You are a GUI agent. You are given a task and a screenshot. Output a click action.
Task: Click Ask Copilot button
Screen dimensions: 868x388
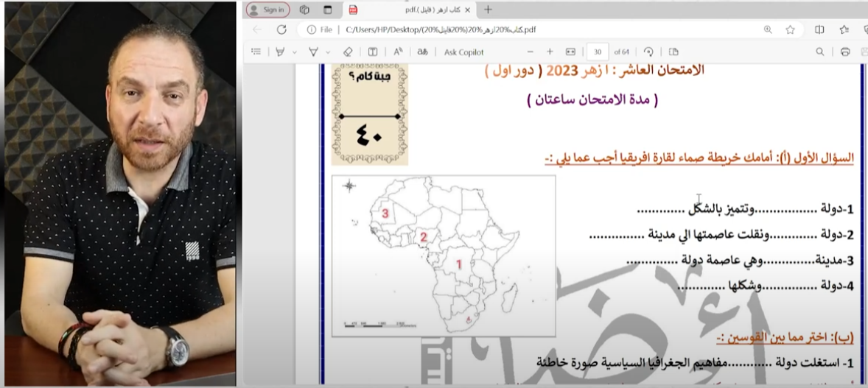(x=464, y=52)
